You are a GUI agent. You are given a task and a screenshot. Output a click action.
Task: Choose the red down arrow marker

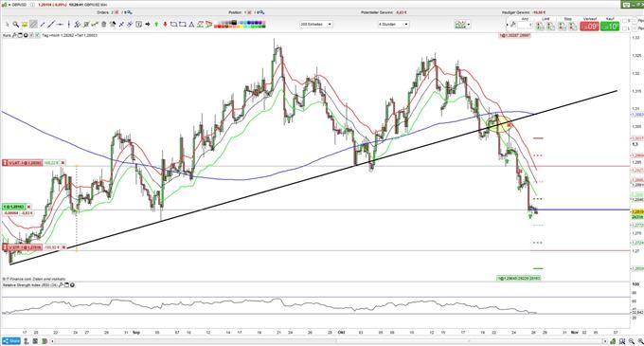(x=165, y=25)
